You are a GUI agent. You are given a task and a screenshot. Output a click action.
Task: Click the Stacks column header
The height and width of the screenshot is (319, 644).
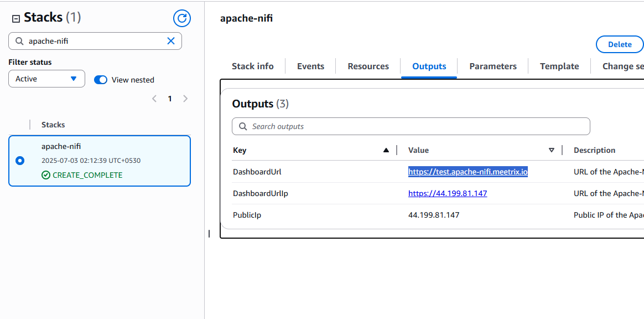click(53, 125)
